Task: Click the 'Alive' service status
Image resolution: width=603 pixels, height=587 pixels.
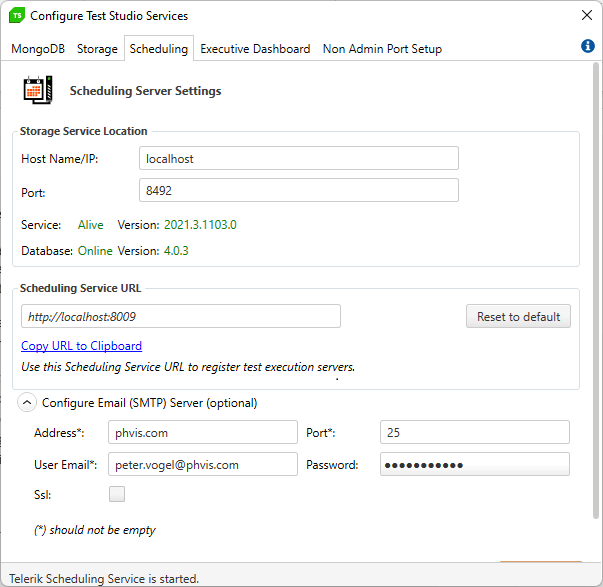Action: tap(91, 225)
